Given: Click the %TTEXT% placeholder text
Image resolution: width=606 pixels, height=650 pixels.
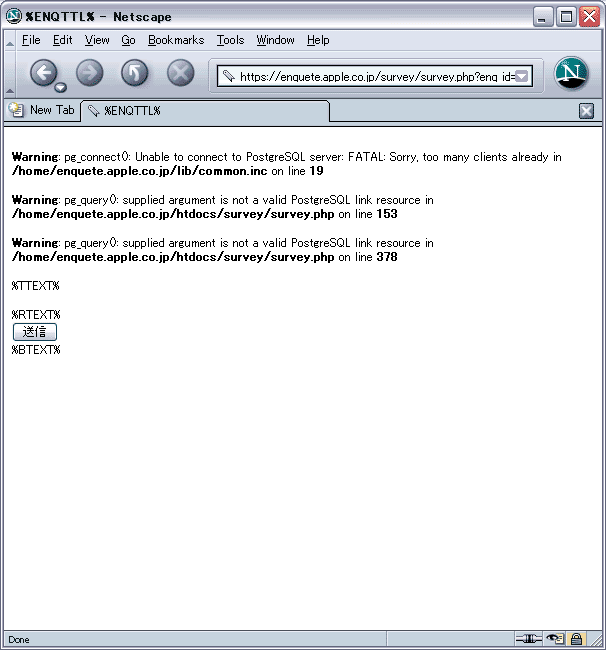Looking at the screenshot, I should click(36, 286).
